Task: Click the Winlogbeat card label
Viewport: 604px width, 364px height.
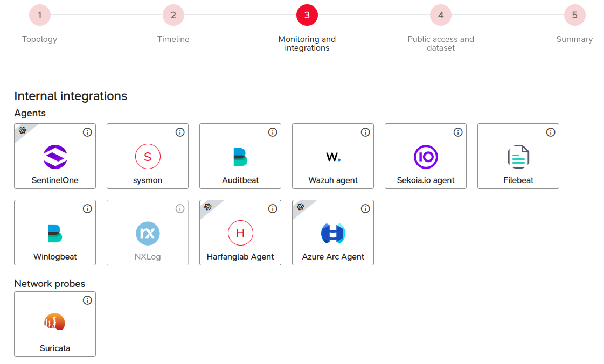Action: [55, 257]
